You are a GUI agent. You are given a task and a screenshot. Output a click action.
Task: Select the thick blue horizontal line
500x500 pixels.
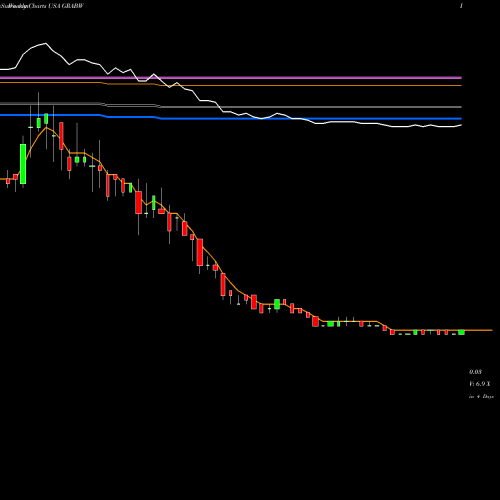[x=231, y=118]
